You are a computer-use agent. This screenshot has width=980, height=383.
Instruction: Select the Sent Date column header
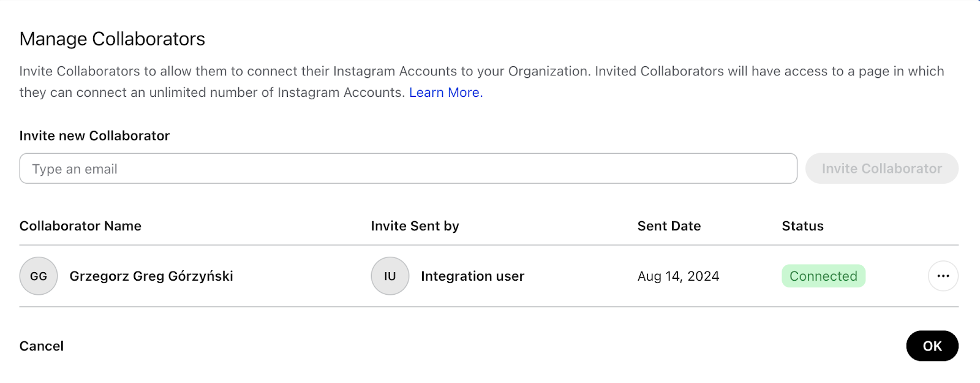(669, 226)
